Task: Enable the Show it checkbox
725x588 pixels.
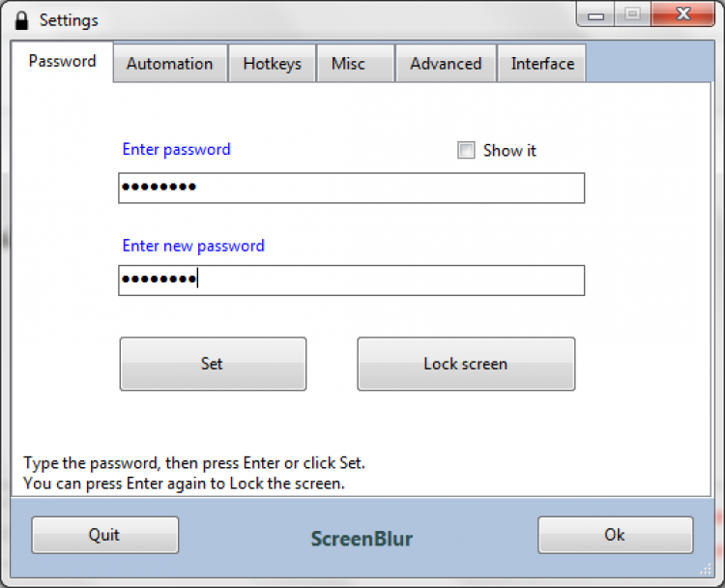Action: tap(467, 151)
